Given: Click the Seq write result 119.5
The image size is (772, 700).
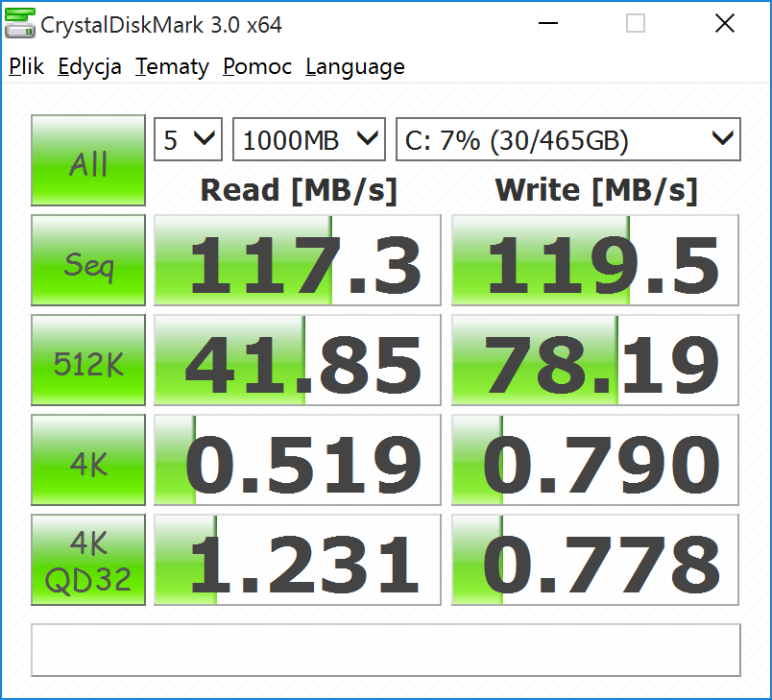Looking at the screenshot, I should (595, 260).
